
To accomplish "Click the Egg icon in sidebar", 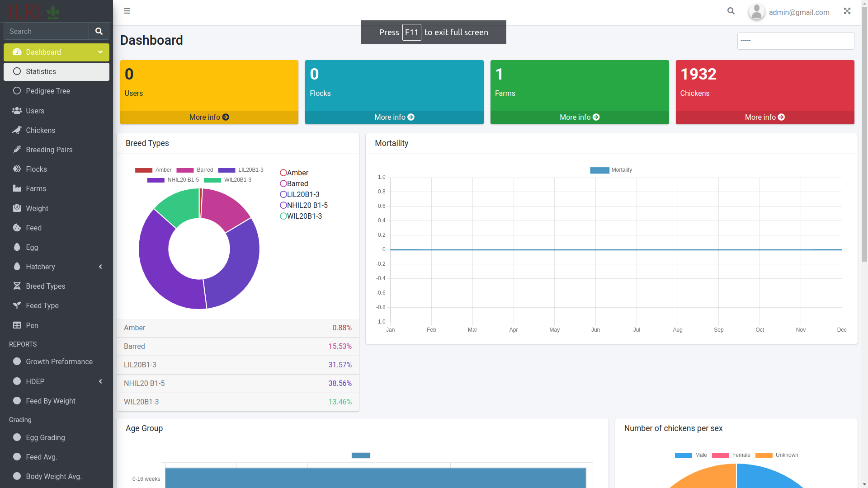I will coord(17,247).
